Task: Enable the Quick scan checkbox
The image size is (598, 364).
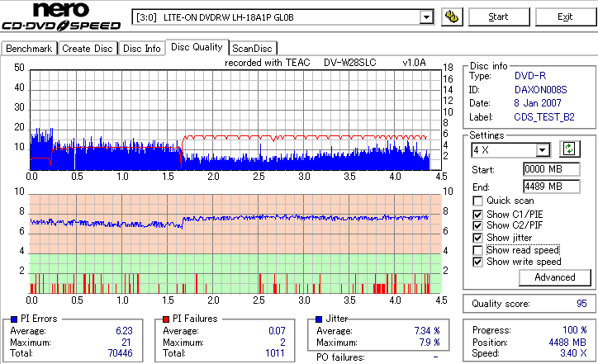Action: [x=477, y=201]
